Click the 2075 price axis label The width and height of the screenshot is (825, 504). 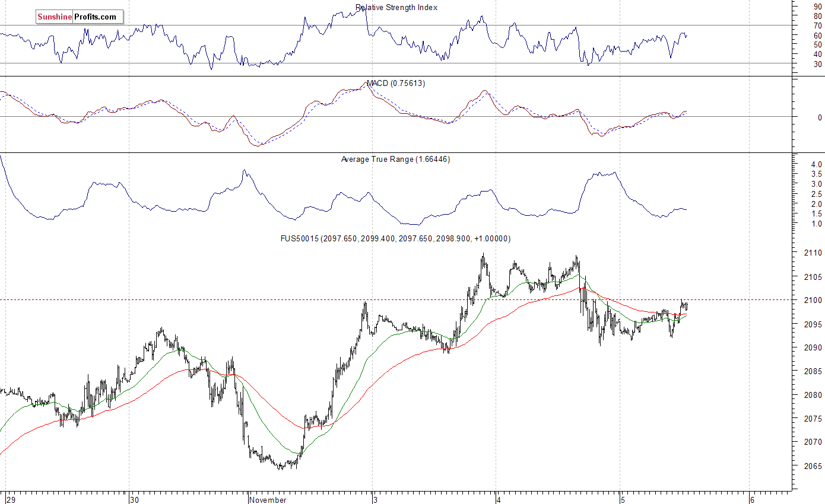pyautogui.click(x=813, y=418)
